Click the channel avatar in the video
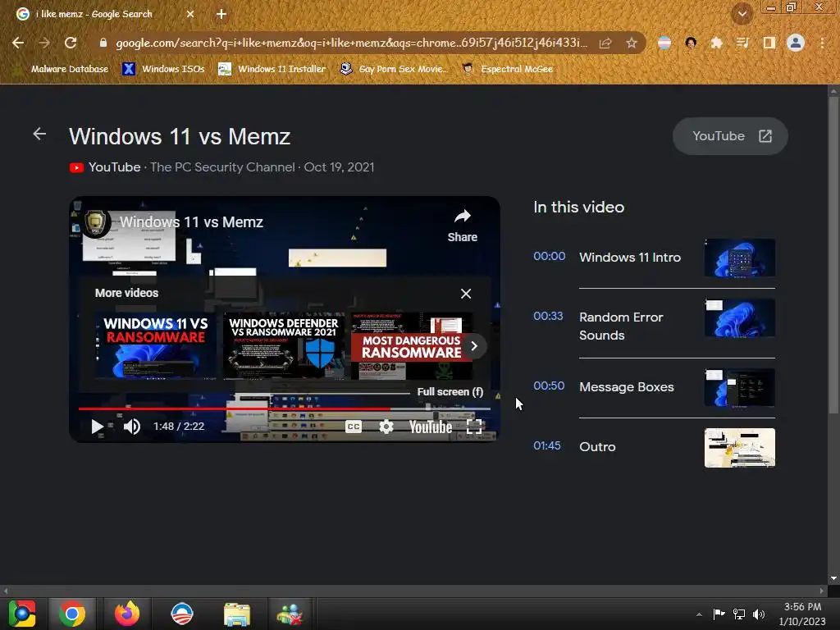The image size is (840, 630). click(x=96, y=222)
